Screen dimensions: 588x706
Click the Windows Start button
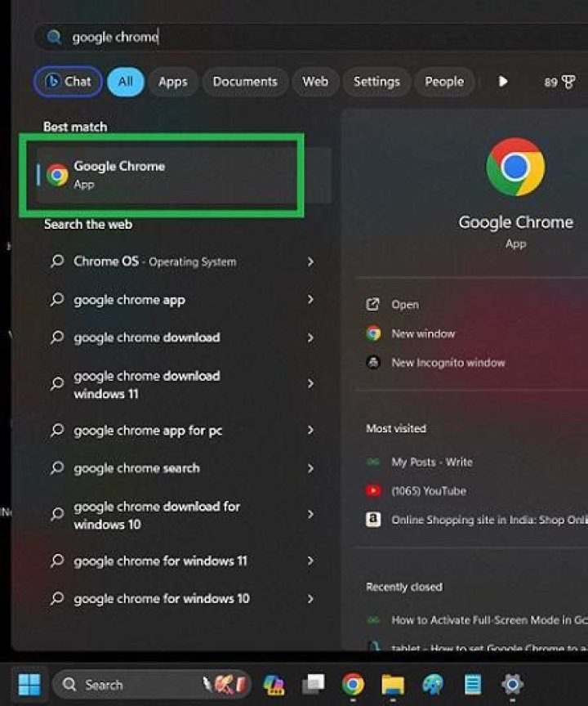tap(29, 685)
